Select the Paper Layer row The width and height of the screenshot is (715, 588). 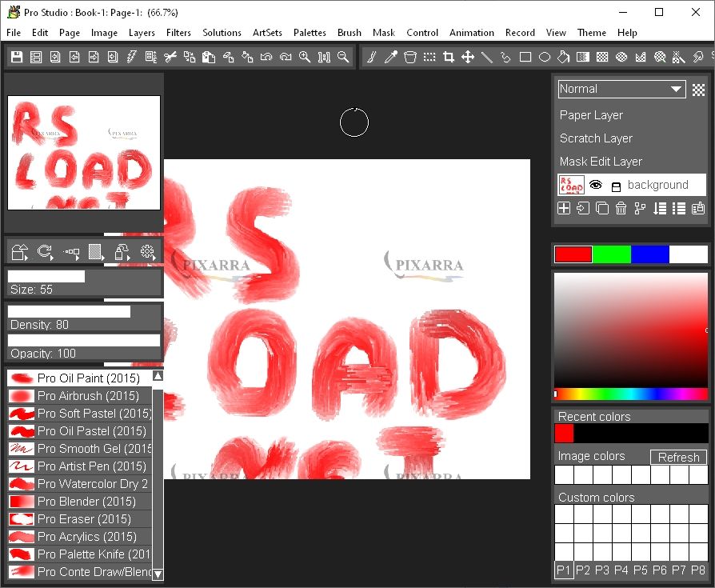click(632, 115)
